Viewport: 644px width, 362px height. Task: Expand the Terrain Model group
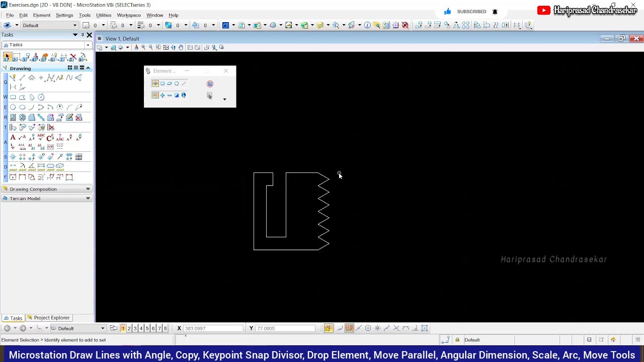[88, 199]
